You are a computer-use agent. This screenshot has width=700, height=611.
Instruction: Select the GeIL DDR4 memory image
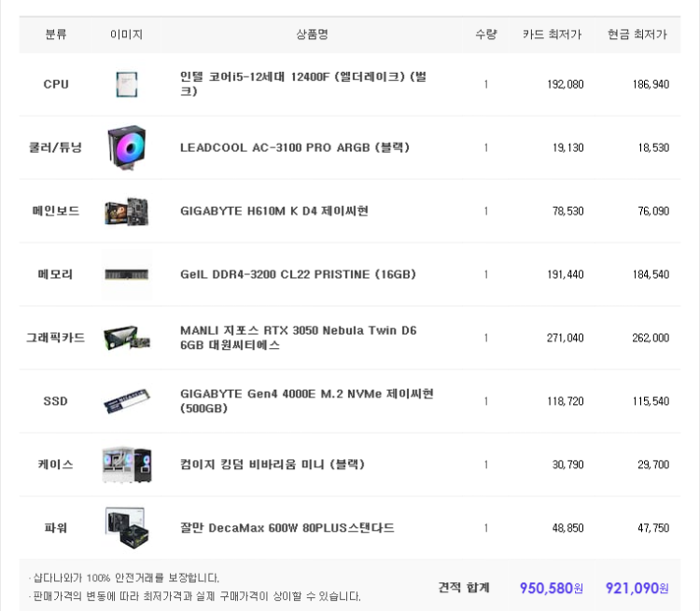tap(126, 274)
